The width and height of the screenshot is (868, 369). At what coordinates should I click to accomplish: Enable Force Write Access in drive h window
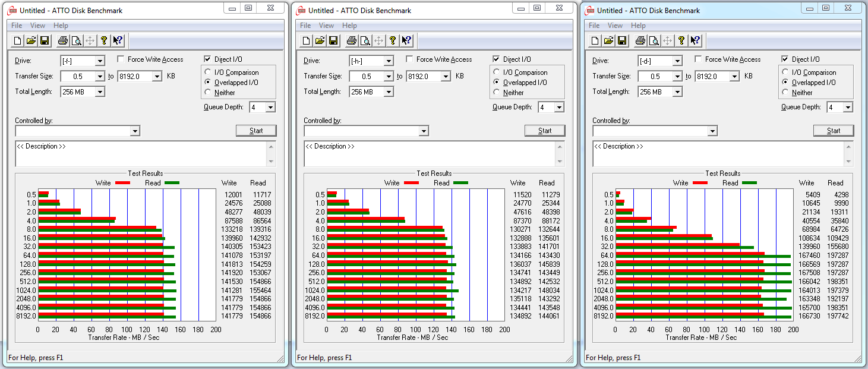pyautogui.click(x=410, y=59)
